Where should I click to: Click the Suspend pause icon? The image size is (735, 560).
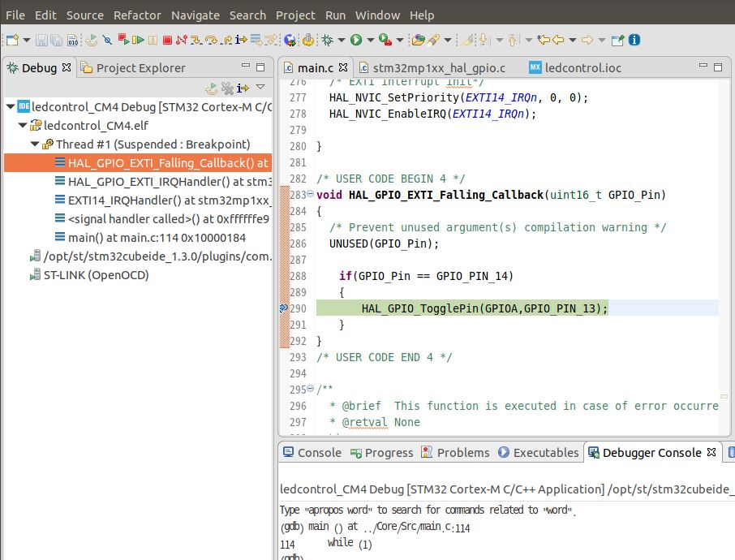tap(153, 40)
